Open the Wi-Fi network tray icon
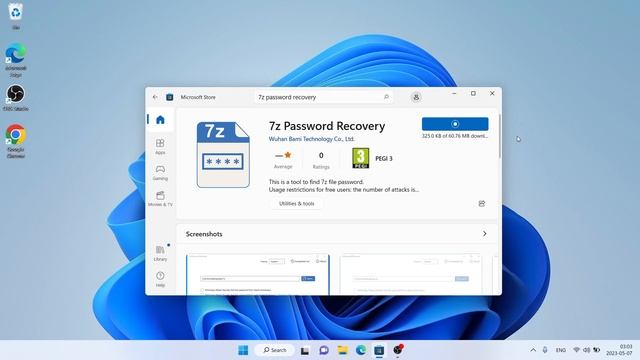640x360 pixels. [576, 350]
